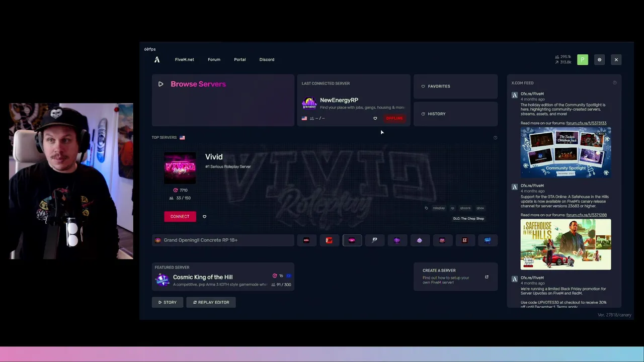Select the white P logo server icon
Screen dimensions: 644x362
coord(374,240)
